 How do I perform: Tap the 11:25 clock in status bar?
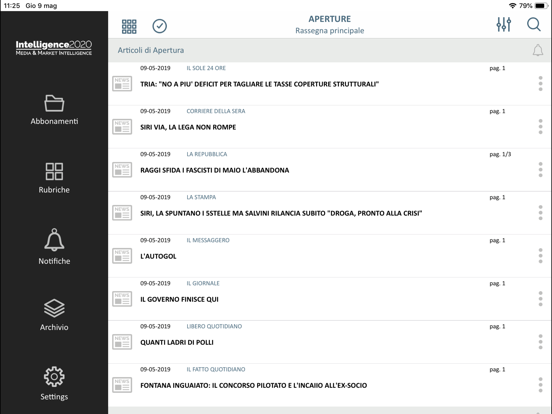coord(12,6)
